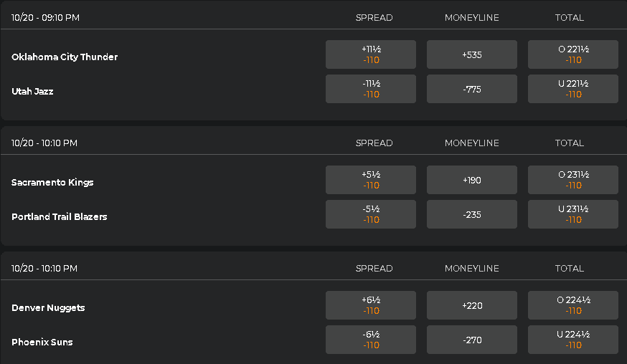Open the Phoenix Suns team name

tap(42, 342)
